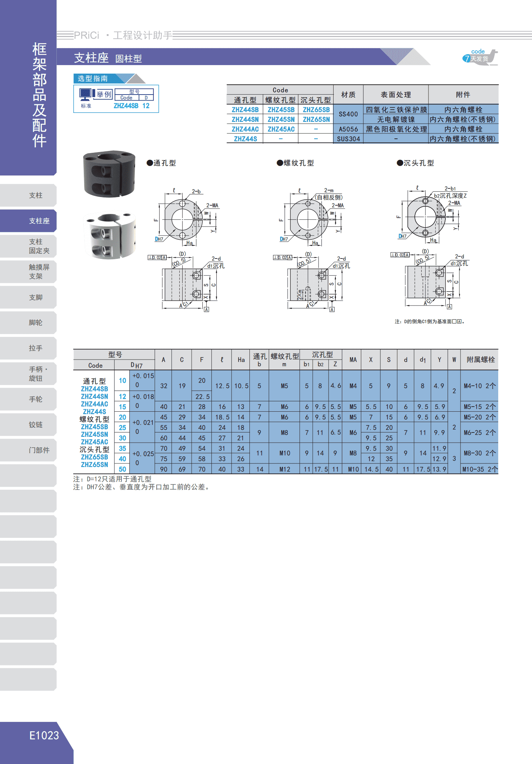Click the ●螺纹孔型 drawing heading
Viewport: 532px width, 764px height.
295,163
